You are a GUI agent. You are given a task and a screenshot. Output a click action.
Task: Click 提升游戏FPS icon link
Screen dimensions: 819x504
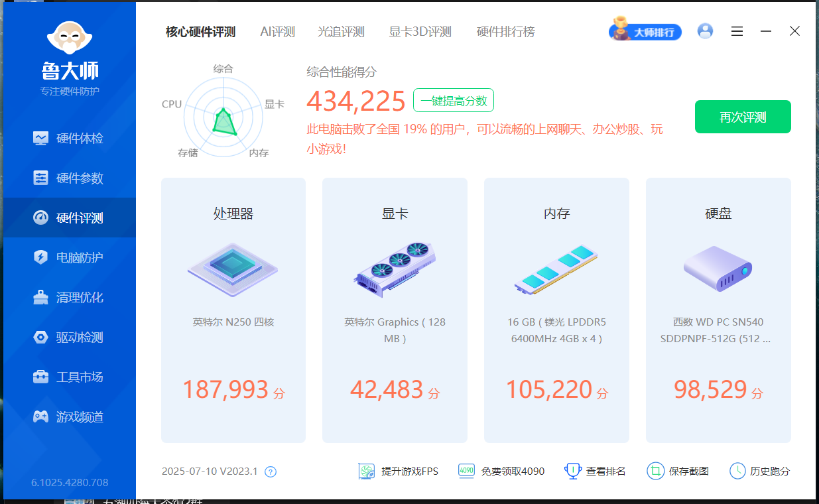pos(399,471)
